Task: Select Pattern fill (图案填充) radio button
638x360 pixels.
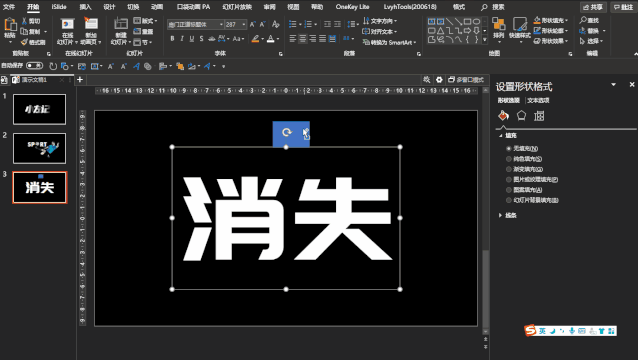Action: pos(509,190)
